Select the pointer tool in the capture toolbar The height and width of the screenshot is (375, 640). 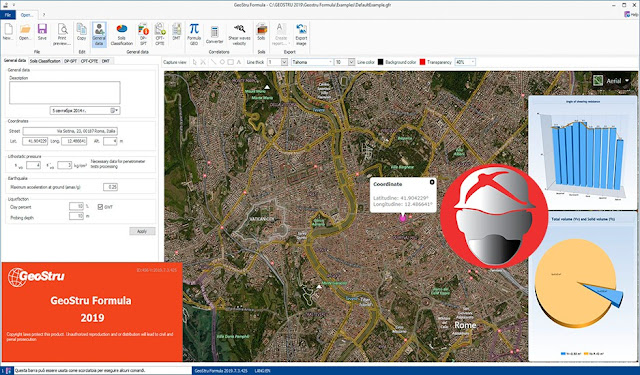195,62
